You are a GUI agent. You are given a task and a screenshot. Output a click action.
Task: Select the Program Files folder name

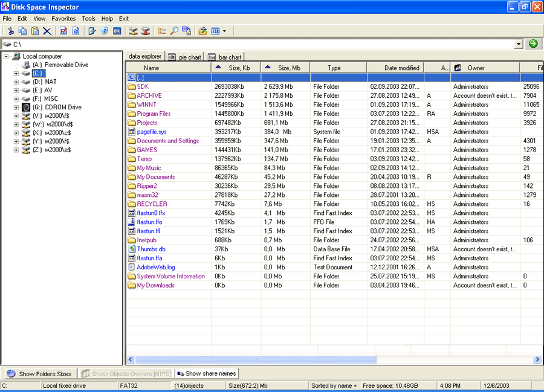click(154, 114)
